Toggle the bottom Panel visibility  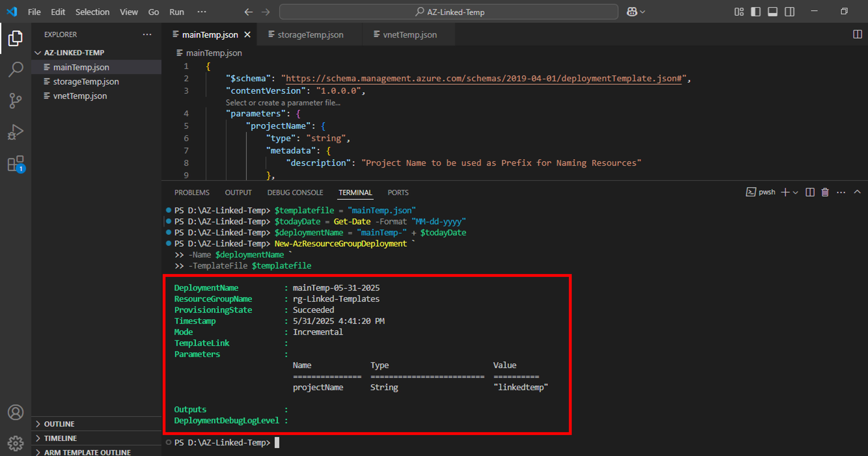click(x=772, y=12)
